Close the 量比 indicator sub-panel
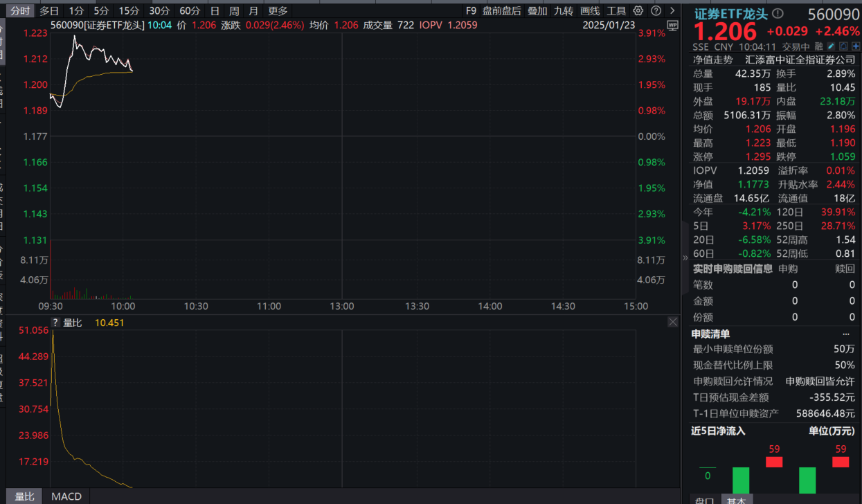The image size is (862, 504). pos(672,323)
